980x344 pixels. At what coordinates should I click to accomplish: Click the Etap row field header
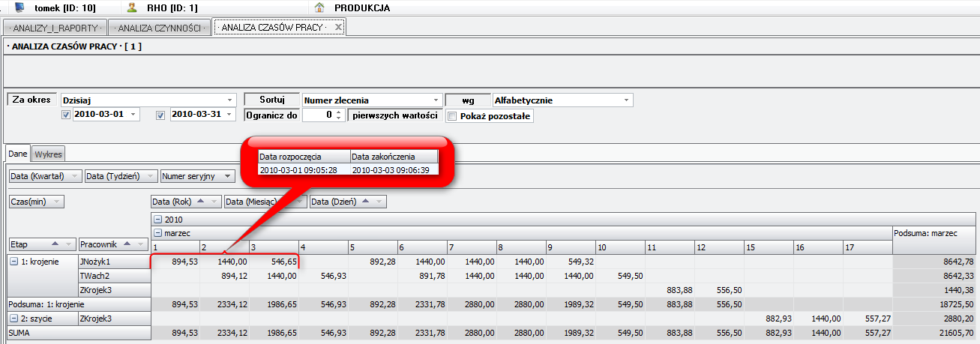43,244
